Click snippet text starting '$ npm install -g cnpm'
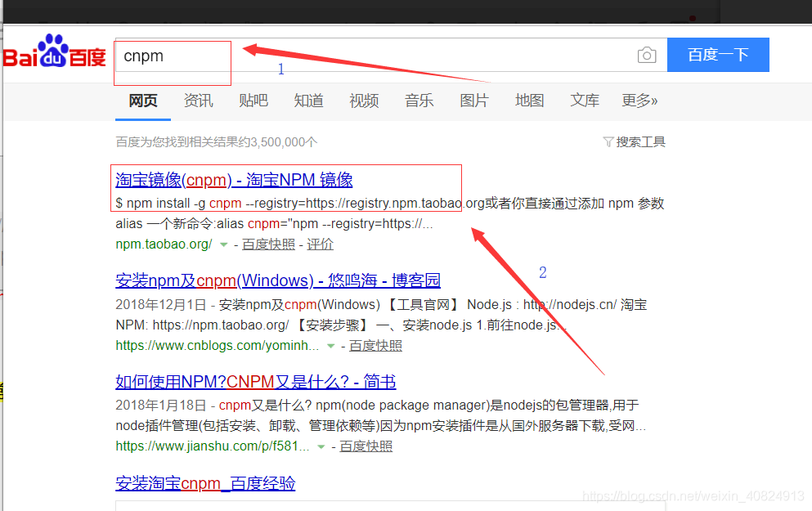The height and width of the screenshot is (511, 812). point(389,213)
